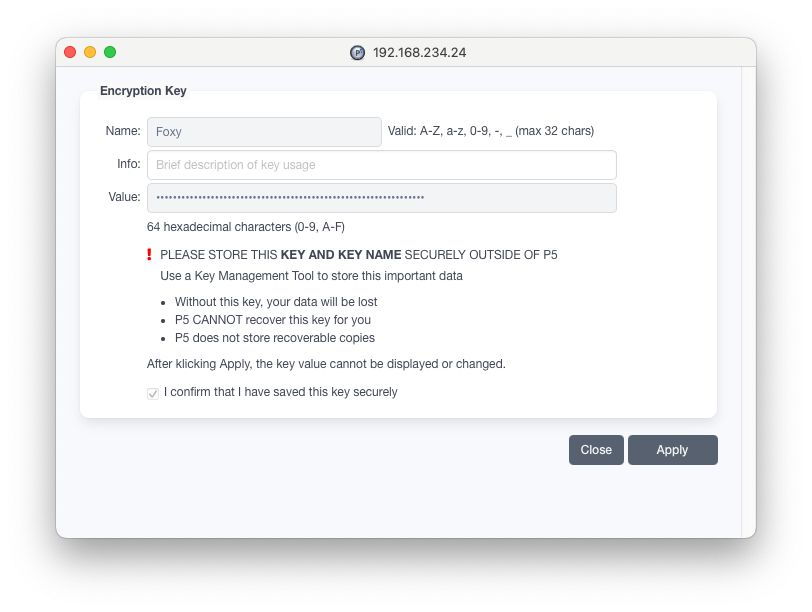Screen dimensions: 812x612
Task: Close the window with the red button
Action: pyautogui.click(x=70, y=52)
